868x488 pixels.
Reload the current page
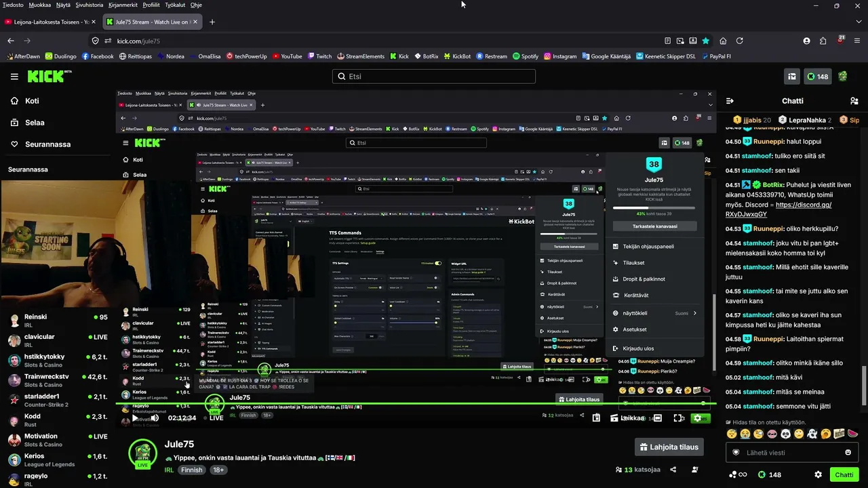point(740,41)
